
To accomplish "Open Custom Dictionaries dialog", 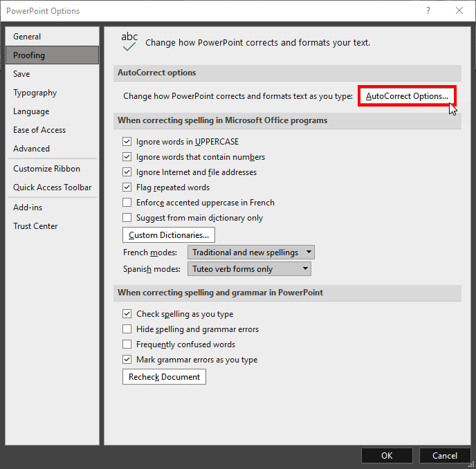I will click(169, 235).
